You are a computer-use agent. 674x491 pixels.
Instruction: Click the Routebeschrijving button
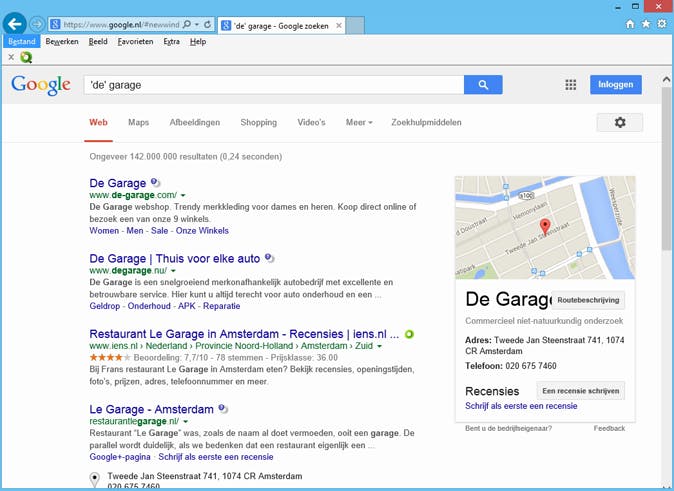pyautogui.click(x=588, y=300)
